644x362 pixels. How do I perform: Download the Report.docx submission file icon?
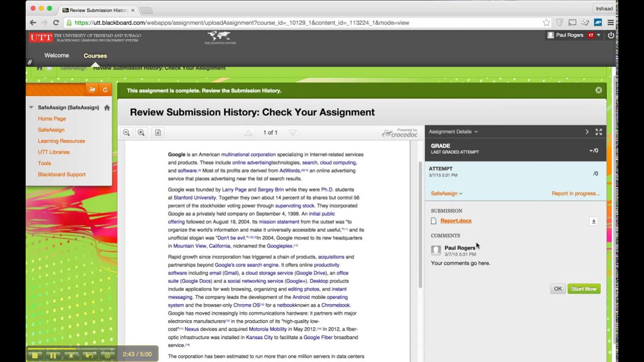click(594, 221)
